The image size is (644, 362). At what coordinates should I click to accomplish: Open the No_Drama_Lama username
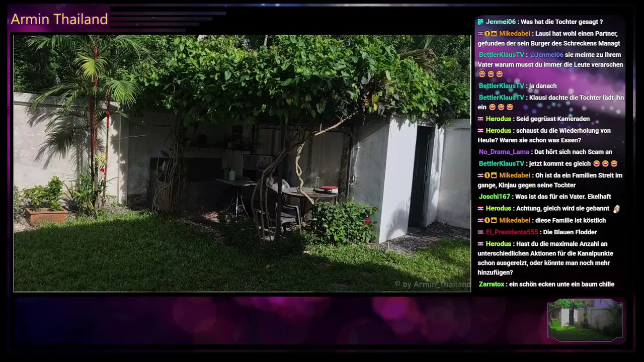coord(504,152)
